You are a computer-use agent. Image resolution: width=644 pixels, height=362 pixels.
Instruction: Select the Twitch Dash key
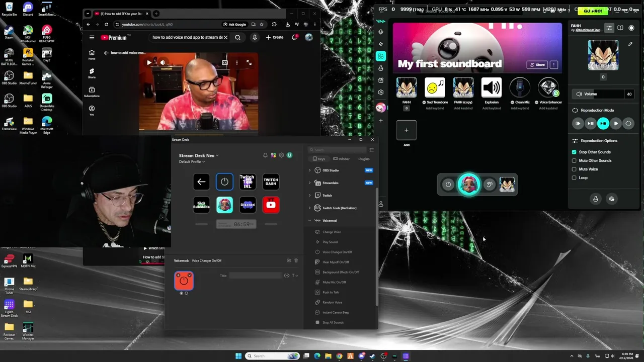271,182
